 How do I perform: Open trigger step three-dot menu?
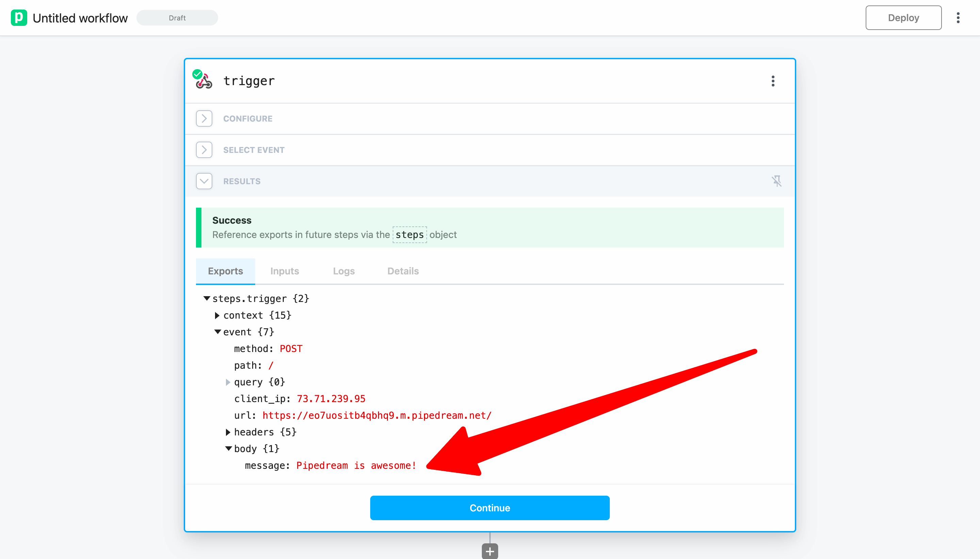773,81
